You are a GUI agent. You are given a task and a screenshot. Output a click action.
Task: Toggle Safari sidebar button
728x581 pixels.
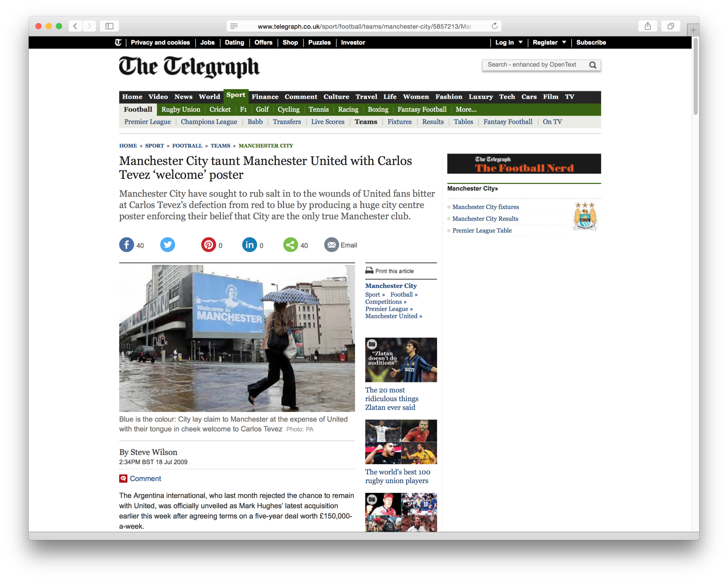click(x=109, y=26)
